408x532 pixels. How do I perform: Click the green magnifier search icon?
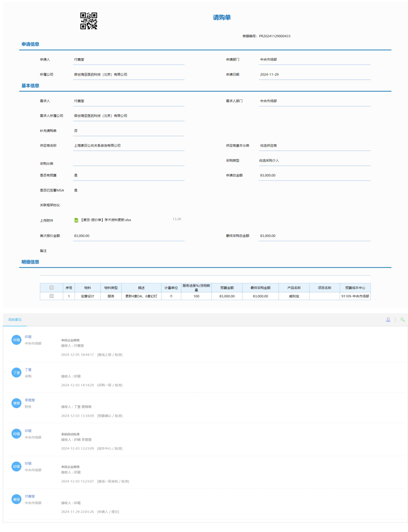click(402, 320)
